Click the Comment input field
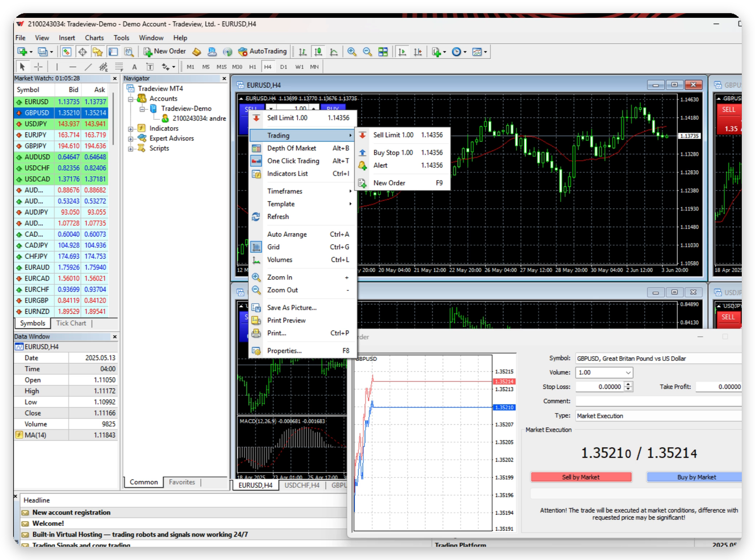 click(x=659, y=401)
